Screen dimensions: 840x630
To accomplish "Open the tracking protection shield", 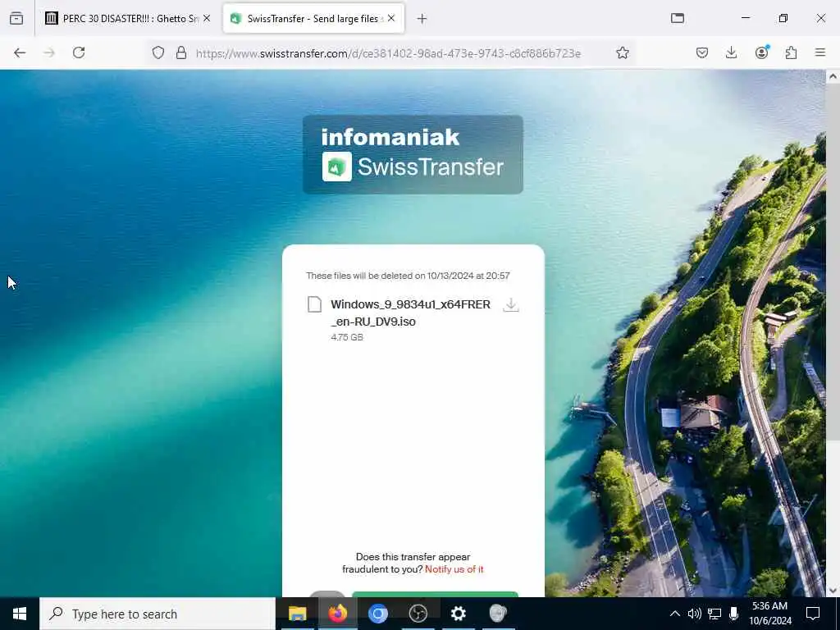I will pos(158,52).
